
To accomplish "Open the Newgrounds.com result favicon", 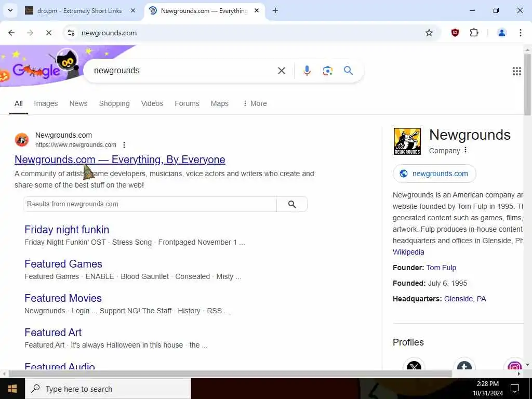I will [22, 140].
